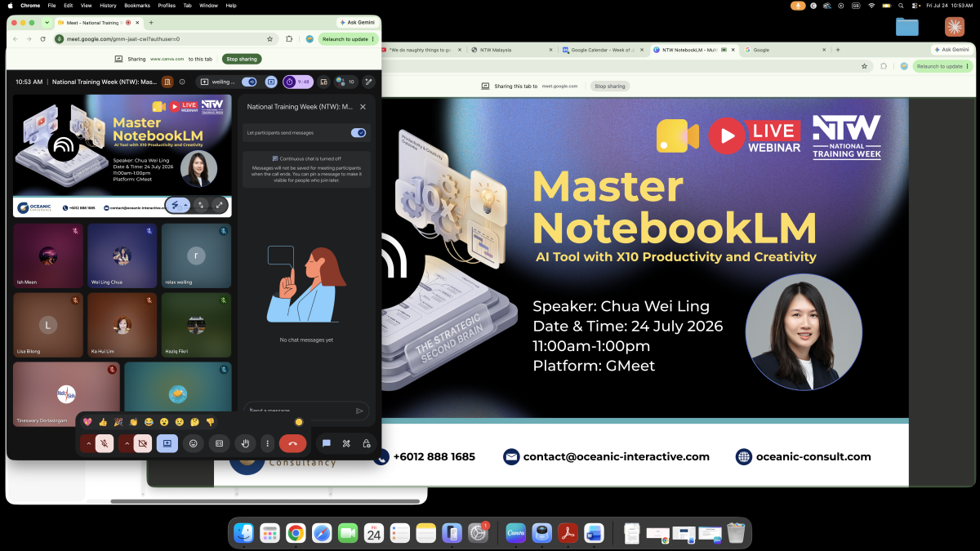980x551 pixels.
Task: Select Lisa Bilong participant tile
Action: point(48,325)
